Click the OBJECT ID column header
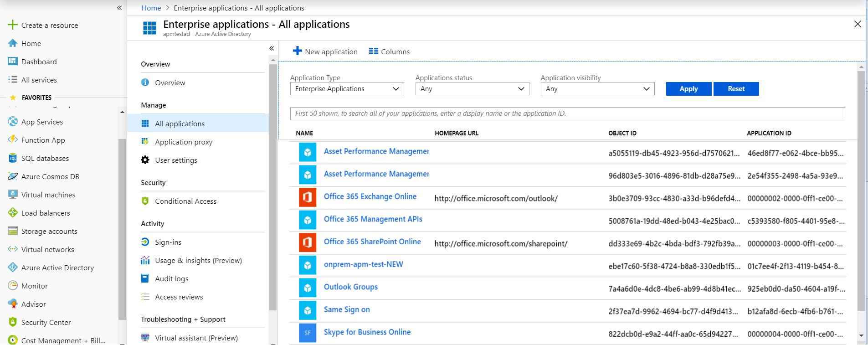The image size is (868, 345). pyautogui.click(x=622, y=133)
